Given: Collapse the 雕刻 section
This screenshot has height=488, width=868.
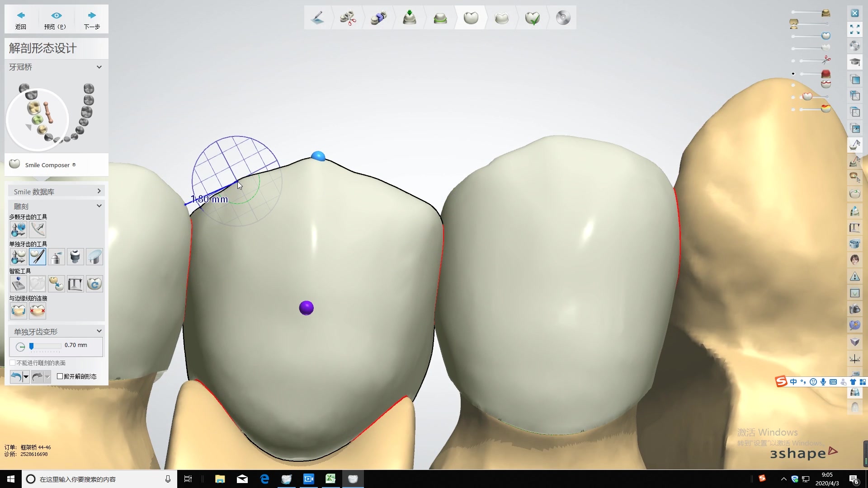Looking at the screenshot, I should click(x=99, y=206).
